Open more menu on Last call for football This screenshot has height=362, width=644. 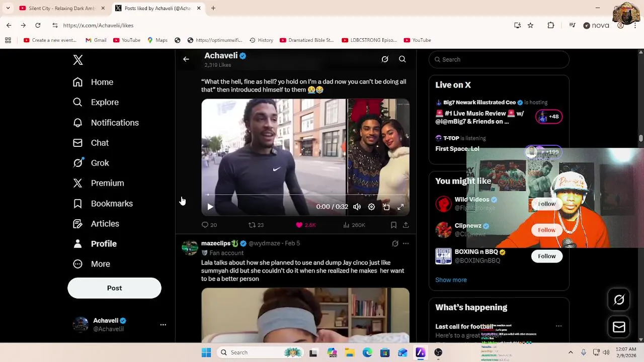(558, 326)
